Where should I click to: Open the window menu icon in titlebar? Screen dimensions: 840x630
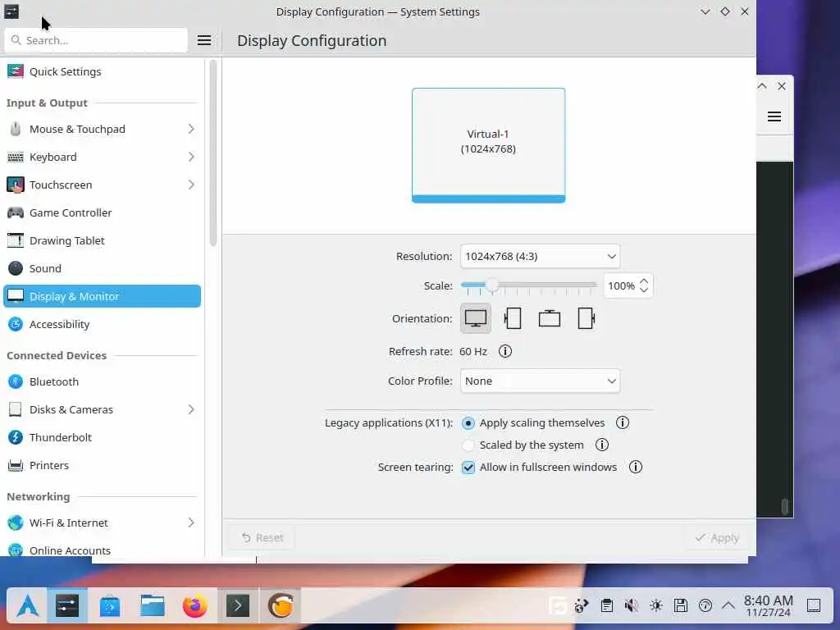click(x=11, y=11)
